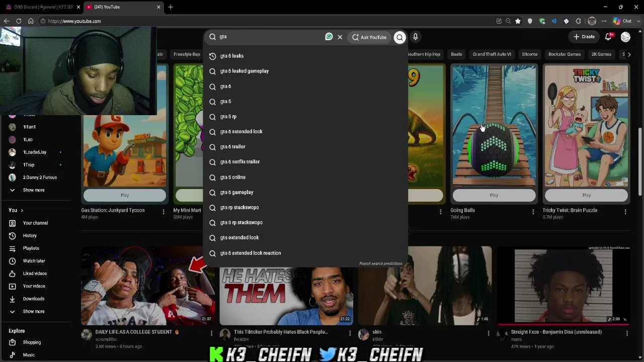
Task: Clear the search box with the X icon
Action: pos(340,37)
